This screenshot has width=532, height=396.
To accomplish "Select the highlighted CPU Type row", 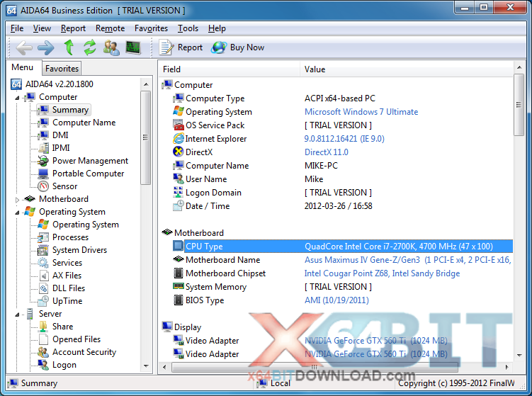I will 343,247.
